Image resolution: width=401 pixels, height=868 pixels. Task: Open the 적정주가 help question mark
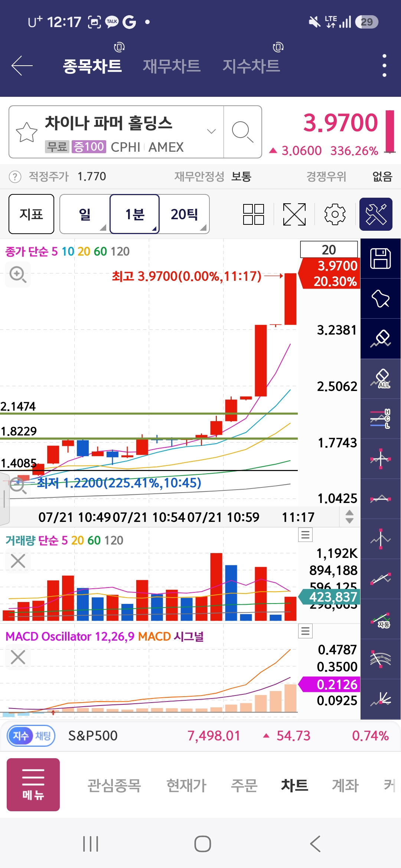[15, 177]
